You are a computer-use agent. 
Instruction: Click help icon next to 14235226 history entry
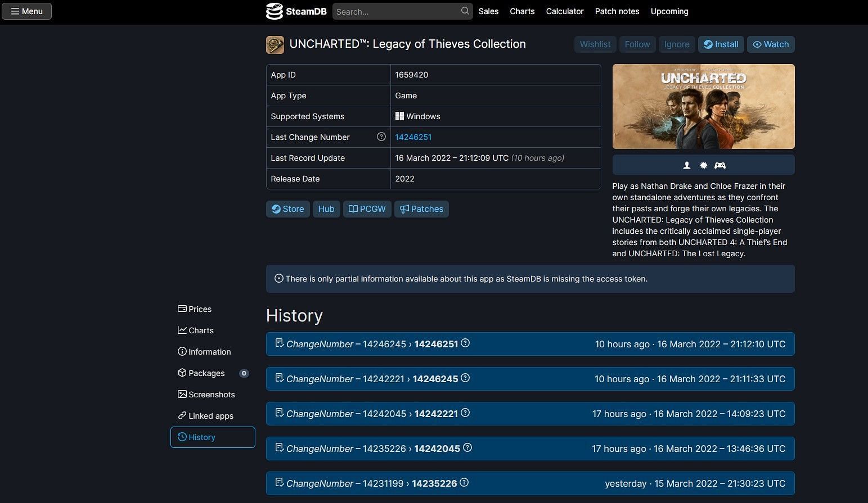tap(464, 483)
